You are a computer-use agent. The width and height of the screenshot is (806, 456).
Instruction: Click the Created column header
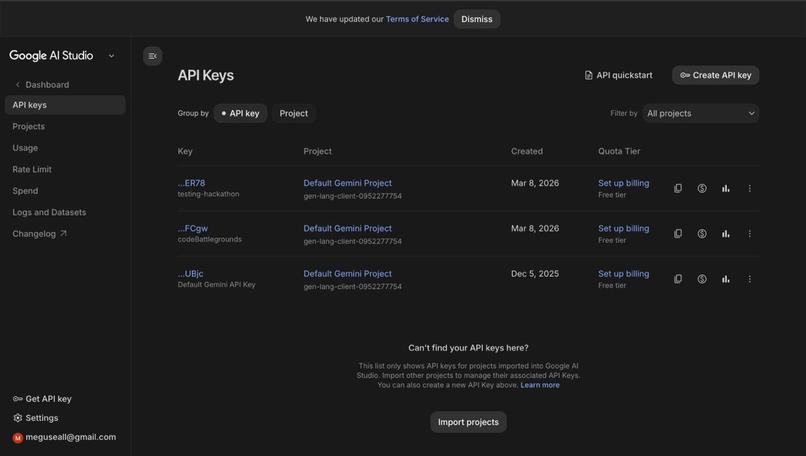click(x=527, y=151)
